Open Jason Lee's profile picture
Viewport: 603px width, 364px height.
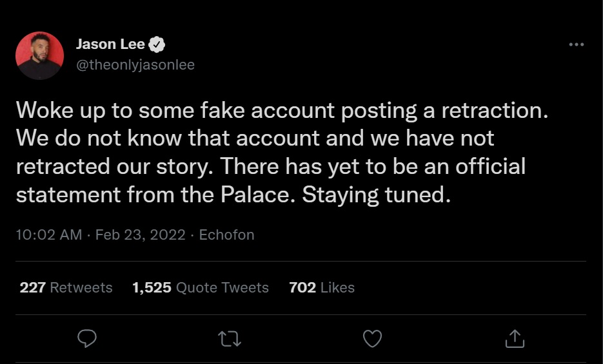pyautogui.click(x=39, y=55)
